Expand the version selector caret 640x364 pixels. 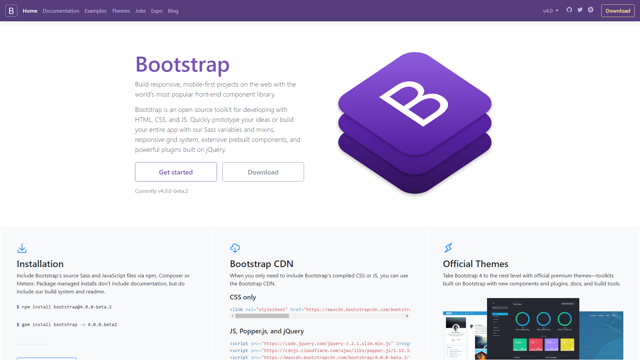click(558, 11)
